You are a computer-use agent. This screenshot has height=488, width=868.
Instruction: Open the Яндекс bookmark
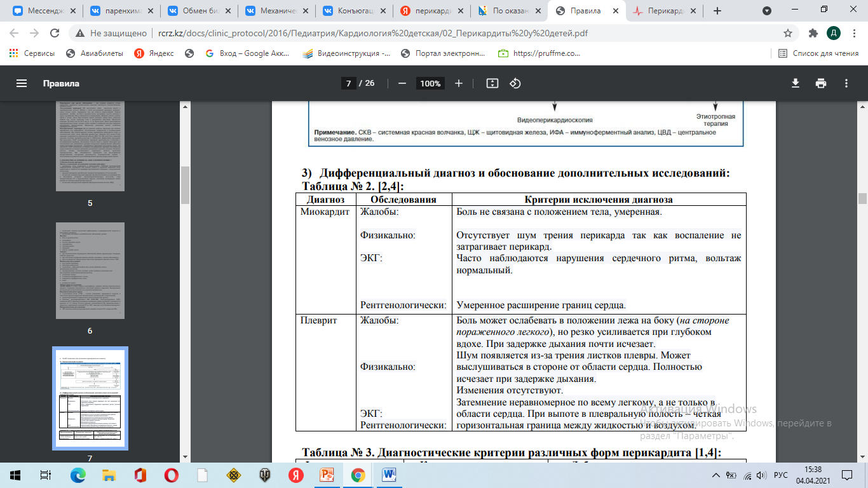pos(154,53)
